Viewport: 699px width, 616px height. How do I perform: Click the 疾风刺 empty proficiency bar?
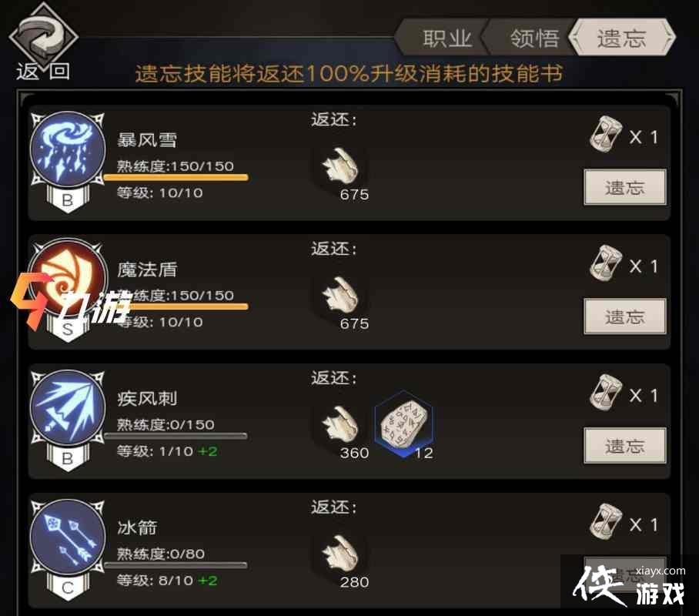pos(176,436)
